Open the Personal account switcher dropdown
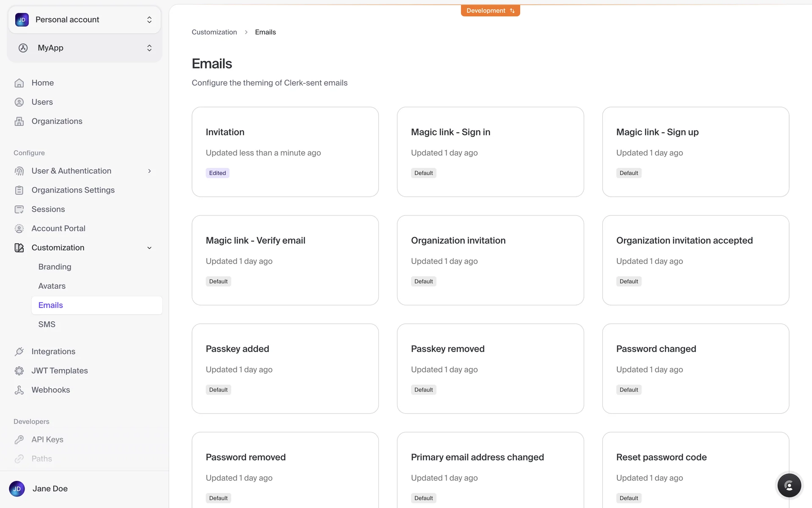 point(85,20)
